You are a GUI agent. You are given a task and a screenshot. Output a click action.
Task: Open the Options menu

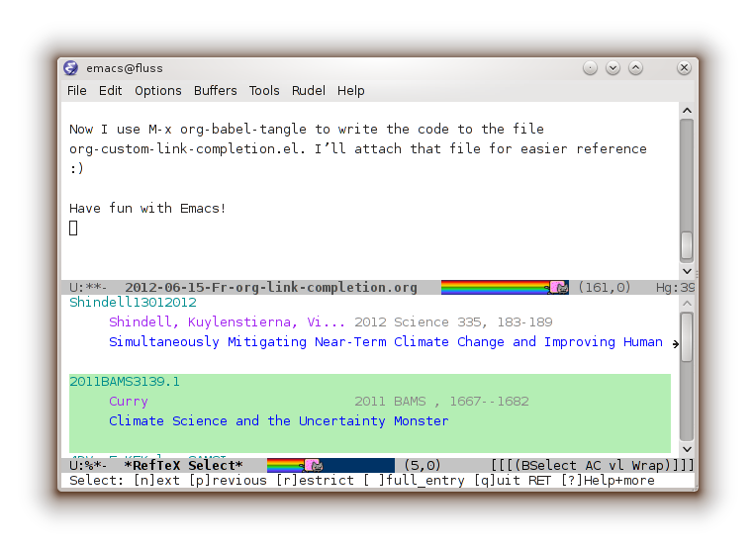[158, 90]
